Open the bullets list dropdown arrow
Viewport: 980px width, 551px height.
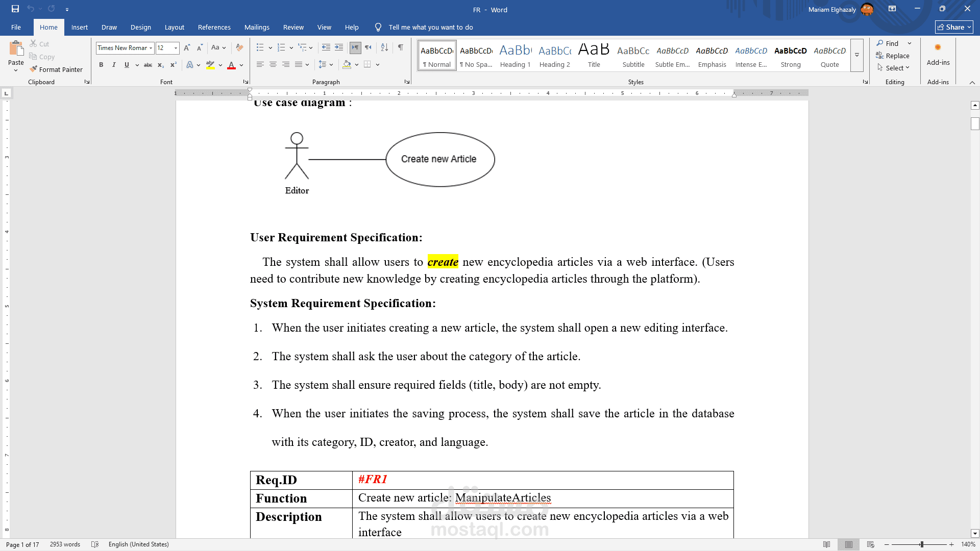(x=270, y=48)
